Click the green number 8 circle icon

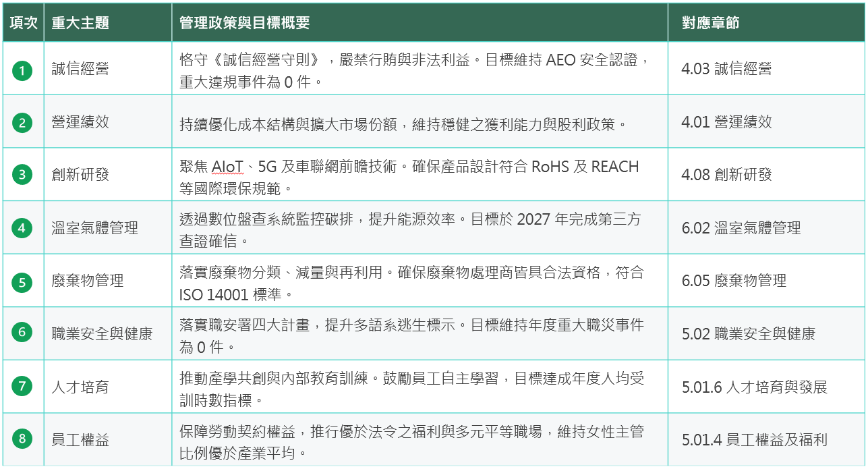(22, 440)
